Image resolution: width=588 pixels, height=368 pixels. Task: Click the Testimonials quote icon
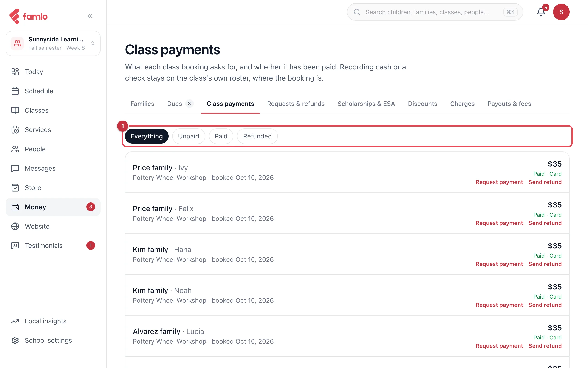[x=15, y=246]
